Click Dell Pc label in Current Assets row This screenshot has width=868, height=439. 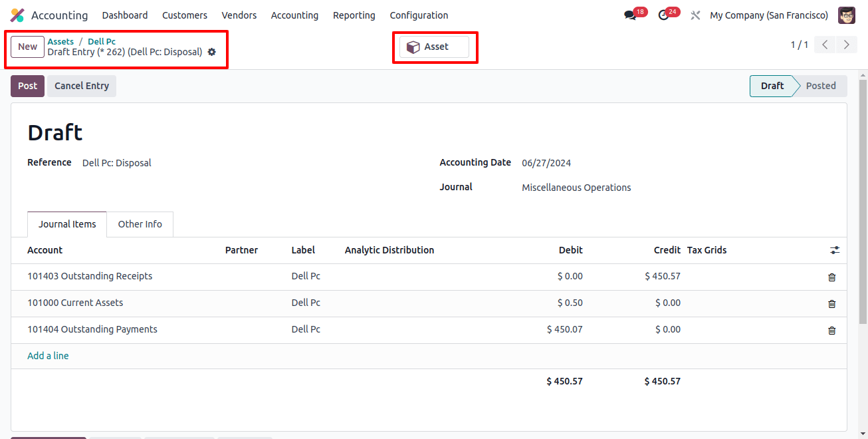306,303
